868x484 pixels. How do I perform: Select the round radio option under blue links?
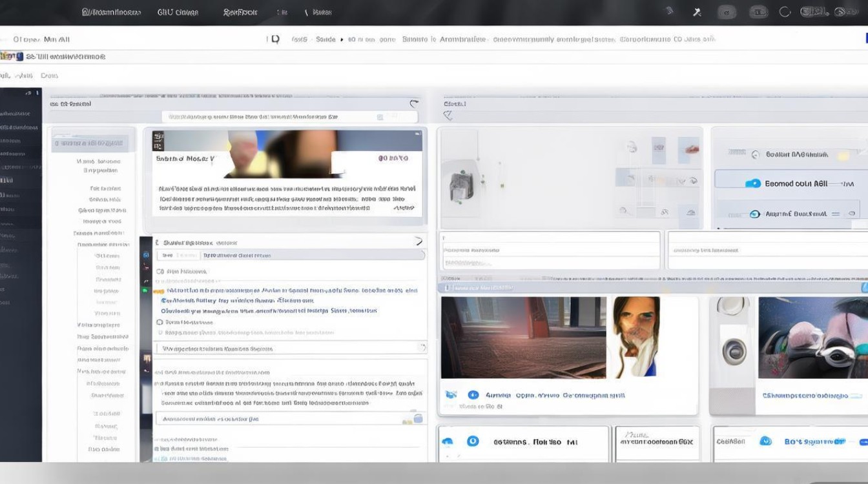pyautogui.click(x=160, y=322)
